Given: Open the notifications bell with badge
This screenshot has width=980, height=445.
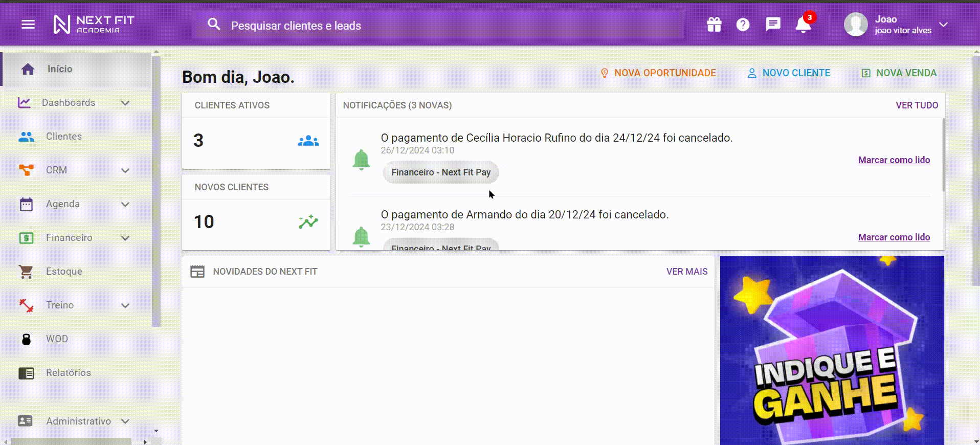Looking at the screenshot, I should [804, 24].
